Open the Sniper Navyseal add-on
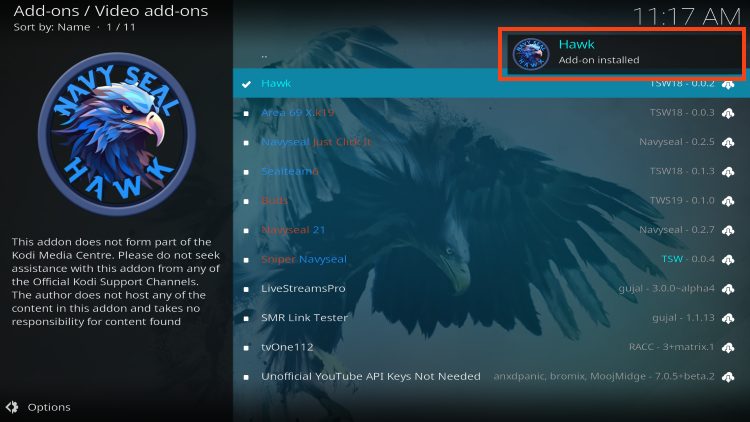 [x=491, y=259]
